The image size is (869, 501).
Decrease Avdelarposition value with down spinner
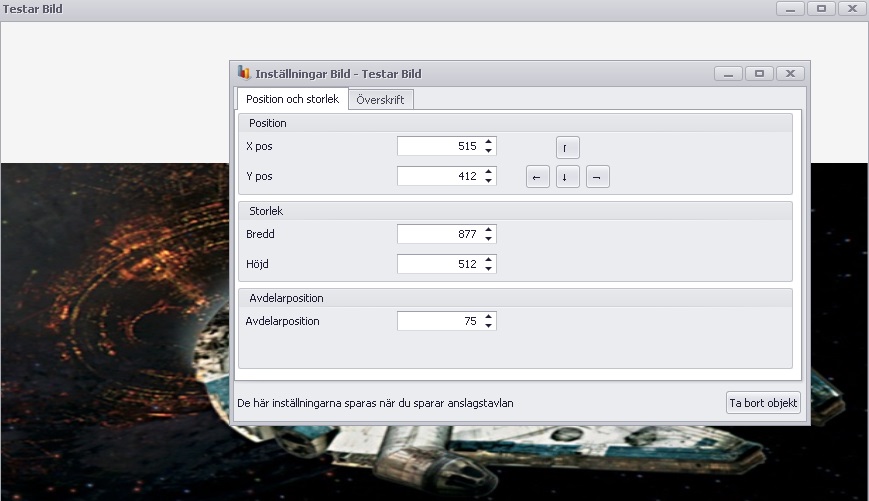488,325
